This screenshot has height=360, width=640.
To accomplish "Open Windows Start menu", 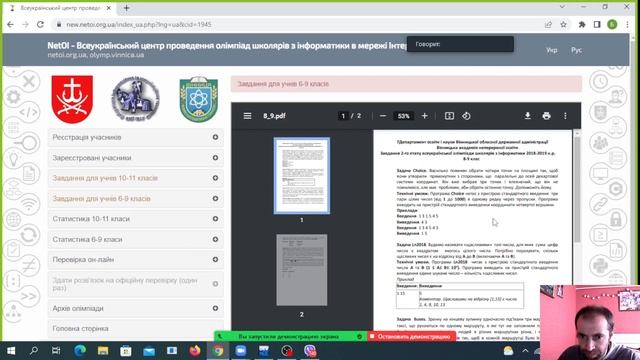I will [11, 351].
